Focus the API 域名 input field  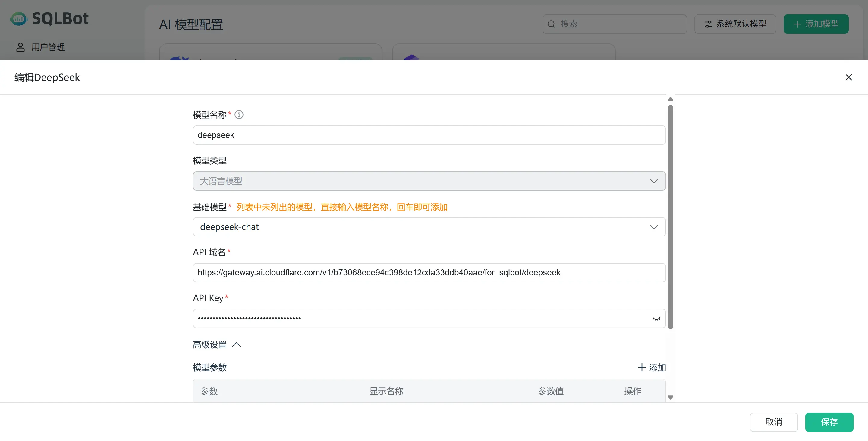(429, 273)
